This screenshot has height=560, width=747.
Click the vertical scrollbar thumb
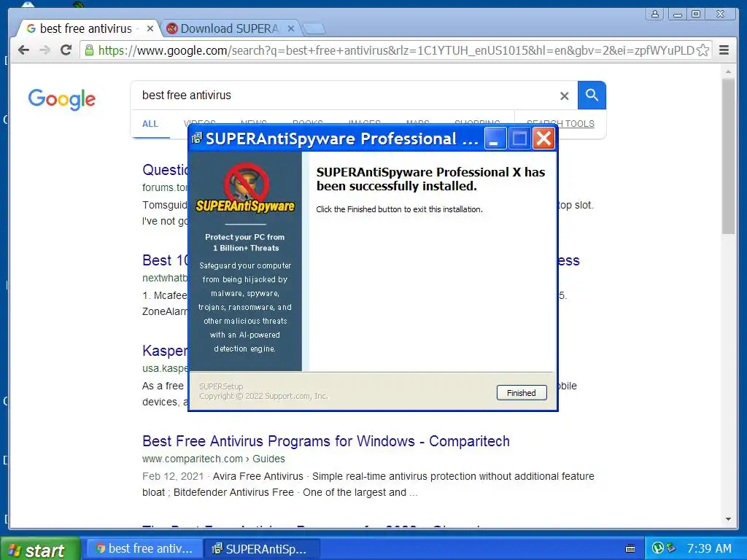click(x=728, y=156)
